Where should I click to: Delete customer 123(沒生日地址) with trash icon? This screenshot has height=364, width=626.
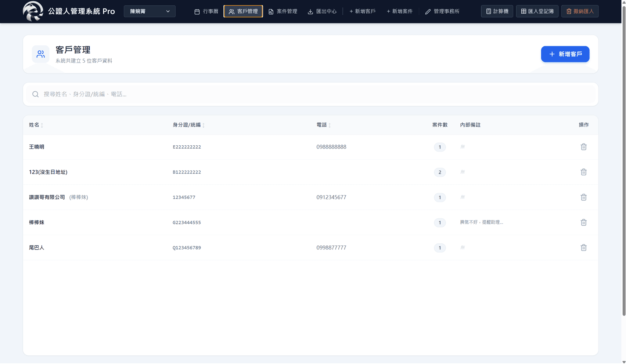(583, 172)
